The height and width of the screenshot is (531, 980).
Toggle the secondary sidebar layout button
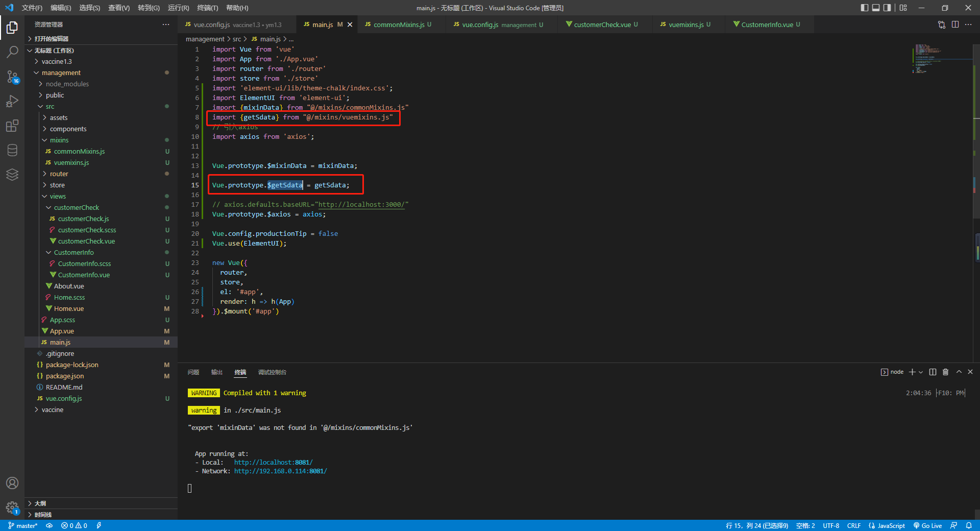pos(887,8)
